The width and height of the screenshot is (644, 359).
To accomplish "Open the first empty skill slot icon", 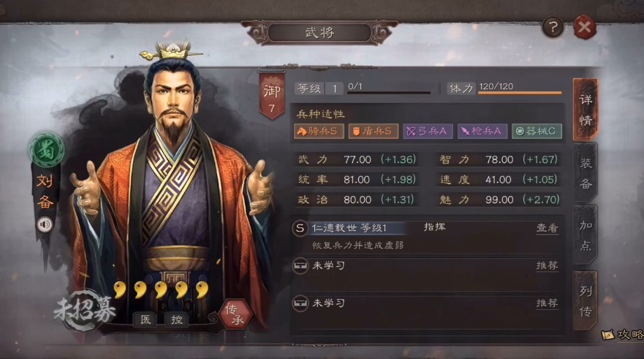I will tap(300, 265).
